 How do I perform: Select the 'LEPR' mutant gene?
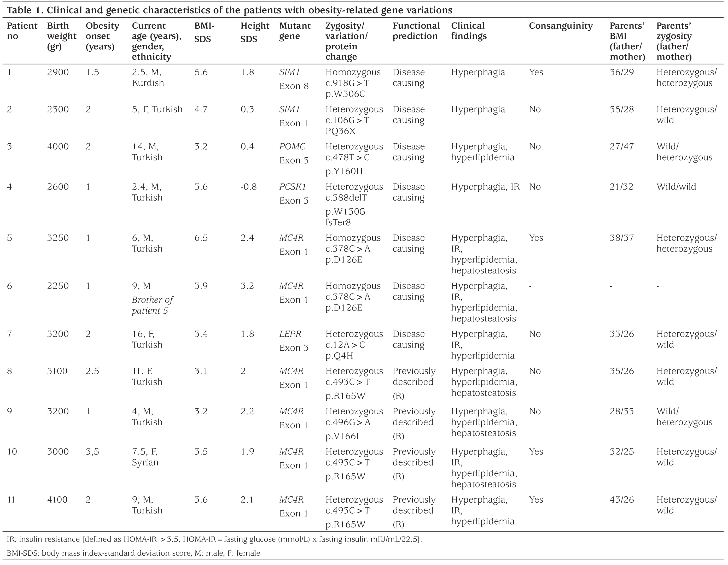[x=290, y=334]
